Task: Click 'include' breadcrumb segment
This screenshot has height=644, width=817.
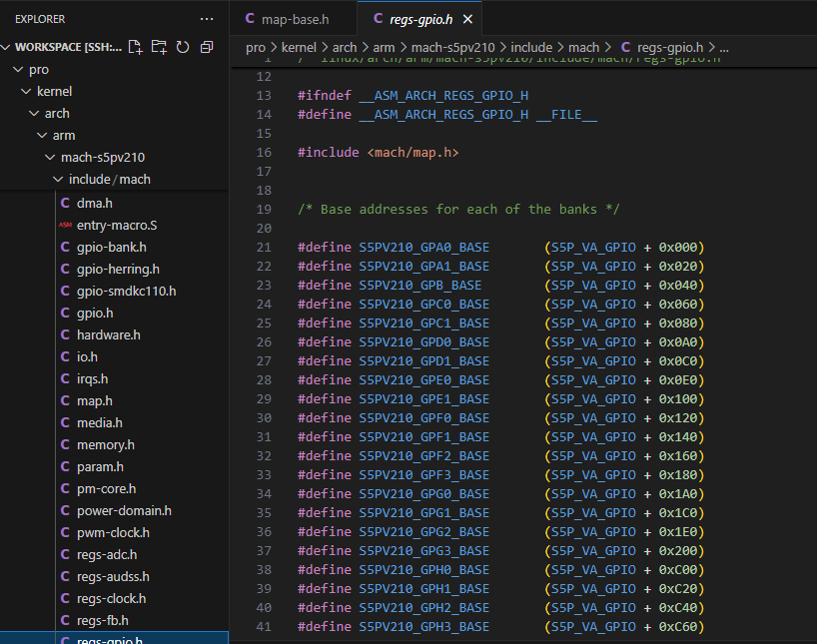Action: (x=531, y=47)
